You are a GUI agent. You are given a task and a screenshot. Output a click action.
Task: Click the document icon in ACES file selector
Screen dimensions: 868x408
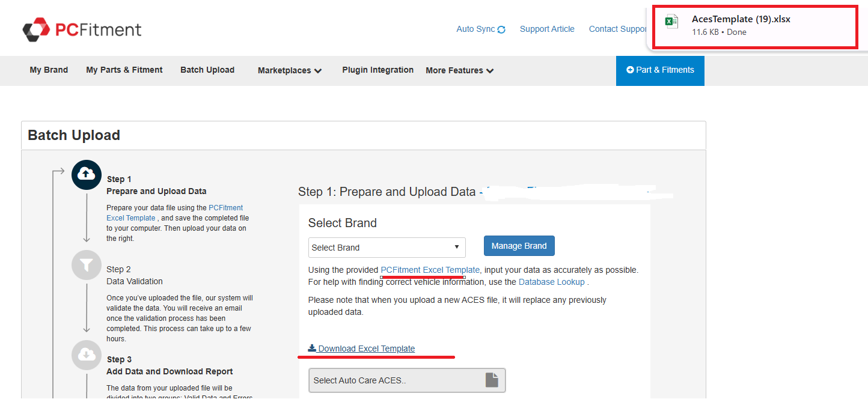click(x=492, y=380)
